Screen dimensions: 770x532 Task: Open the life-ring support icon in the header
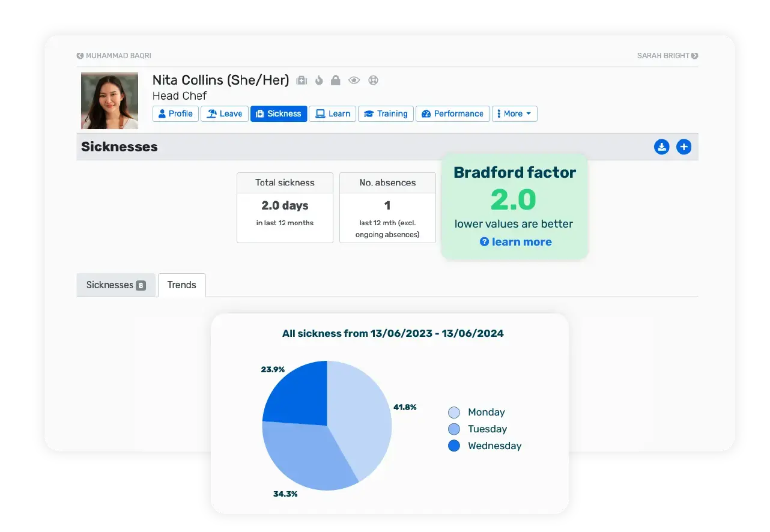374,80
